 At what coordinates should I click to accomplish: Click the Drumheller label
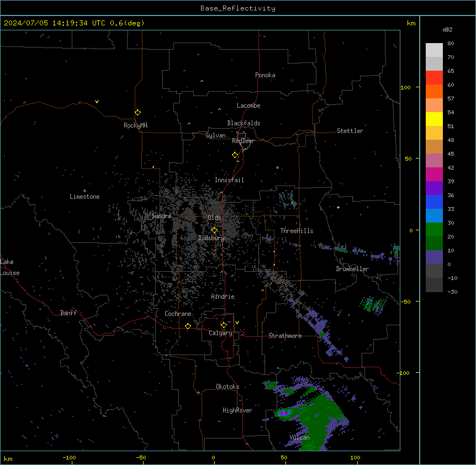point(352,269)
